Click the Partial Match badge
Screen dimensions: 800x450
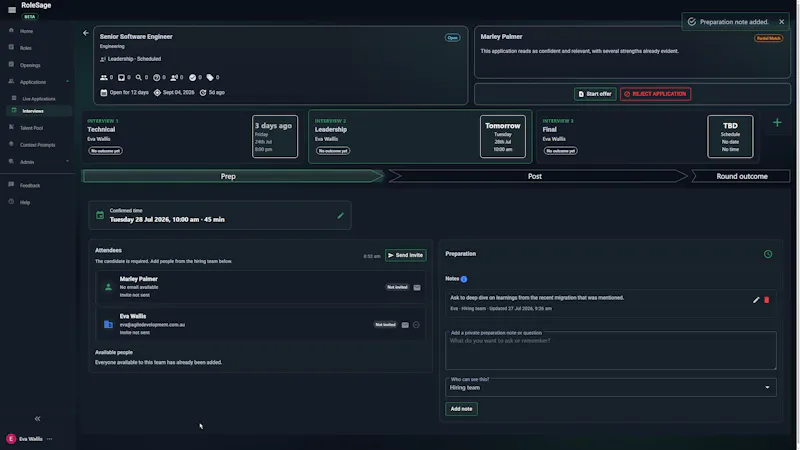[x=768, y=38]
